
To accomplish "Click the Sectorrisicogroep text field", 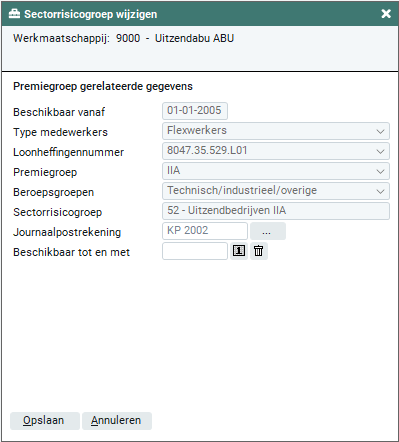I will tap(276, 211).
